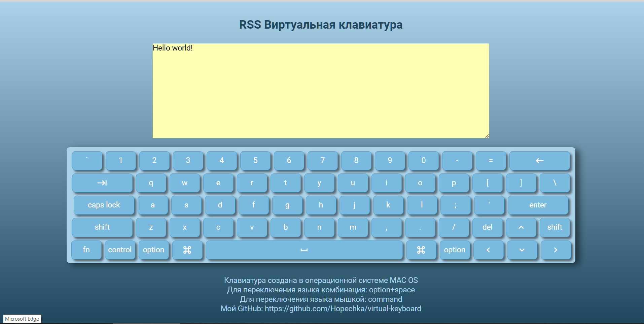The image size is (644, 324).
Task: Click the number 2 key
Action: [x=154, y=161]
